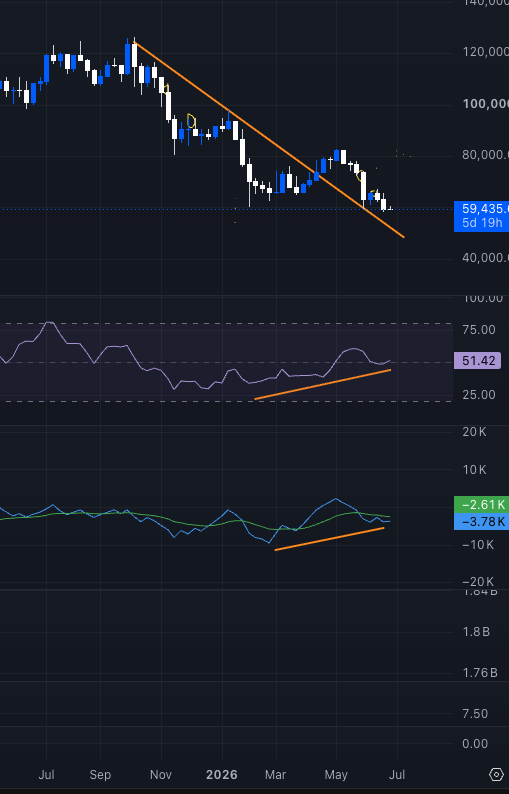Click the 10K MACD scale label
509x794 pixels.
pos(474,470)
